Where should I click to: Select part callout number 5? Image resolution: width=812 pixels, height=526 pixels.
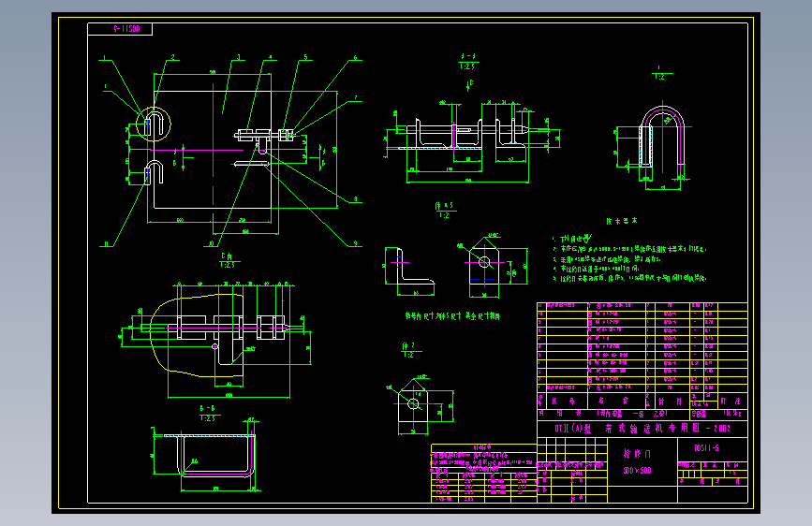tap(305, 57)
